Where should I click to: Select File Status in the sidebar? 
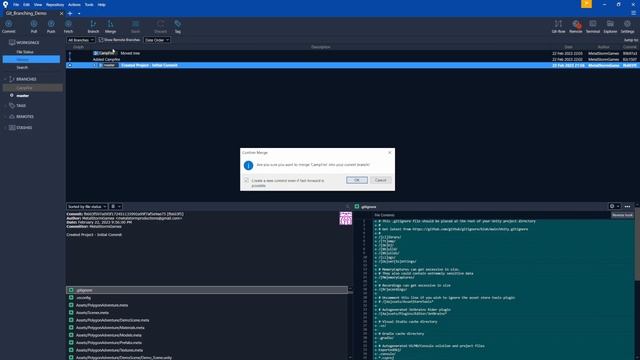(25, 52)
